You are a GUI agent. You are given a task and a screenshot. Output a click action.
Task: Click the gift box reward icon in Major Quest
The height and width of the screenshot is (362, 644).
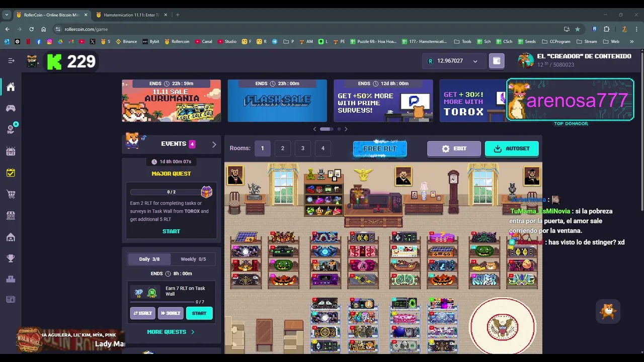click(206, 192)
